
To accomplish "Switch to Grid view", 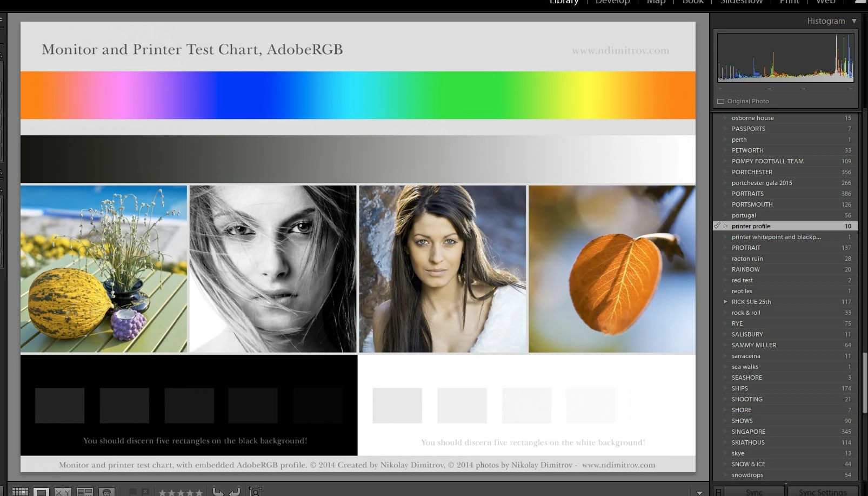I will click(20, 492).
